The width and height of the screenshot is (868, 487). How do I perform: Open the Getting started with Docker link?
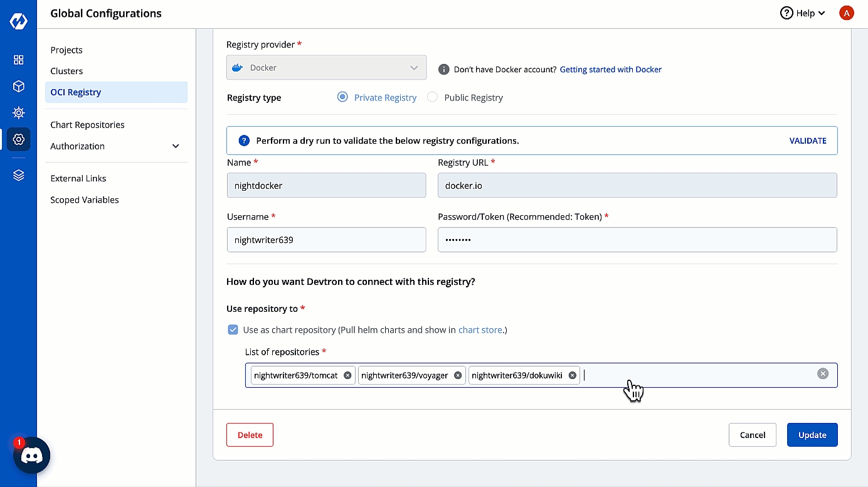coord(610,70)
